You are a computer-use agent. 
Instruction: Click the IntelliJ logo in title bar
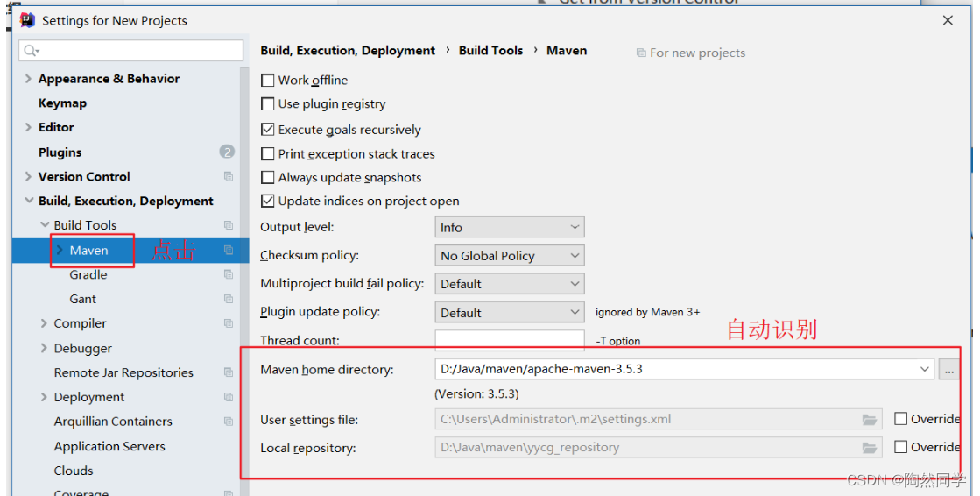[27, 20]
